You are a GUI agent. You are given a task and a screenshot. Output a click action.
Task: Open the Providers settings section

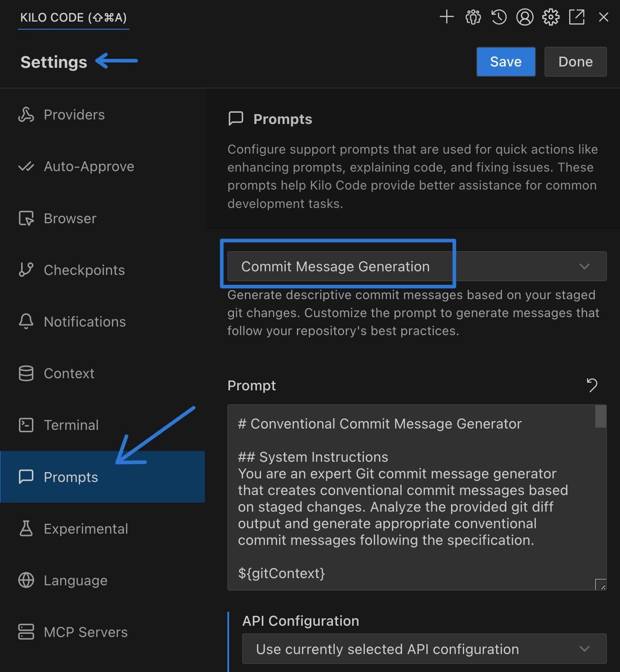point(102,115)
